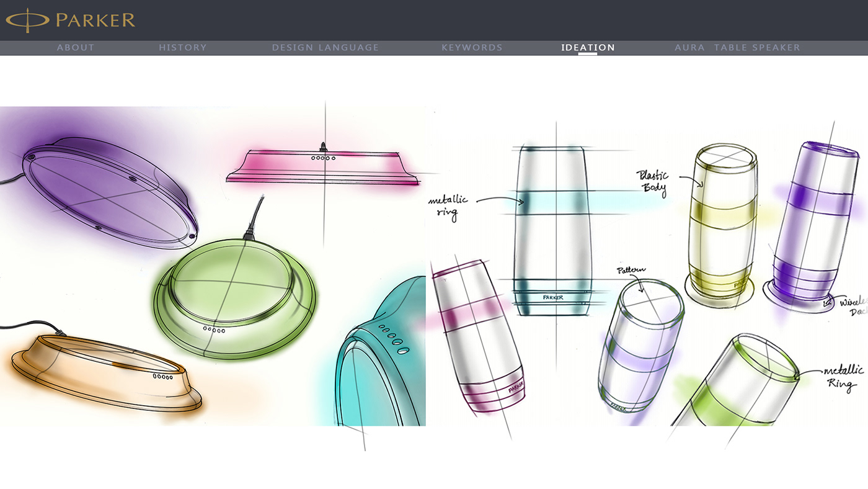Click the "Plastic Body" handwritten note
The width and height of the screenshot is (868, 489).
(653, 184)
